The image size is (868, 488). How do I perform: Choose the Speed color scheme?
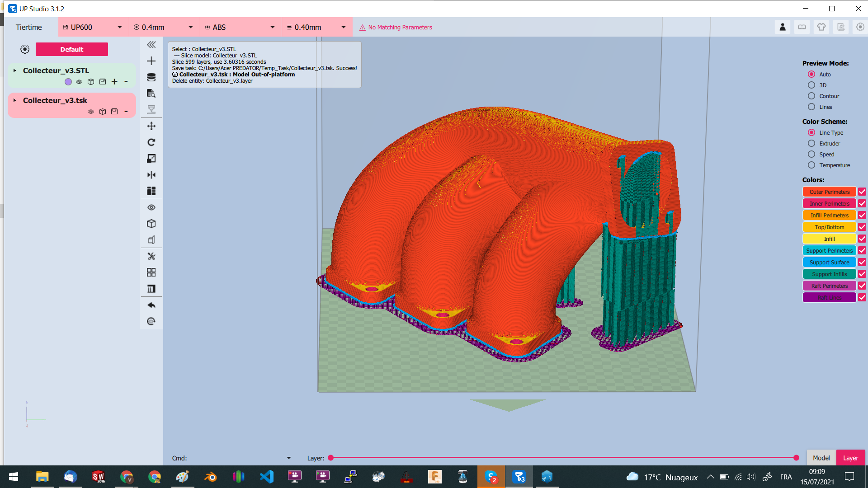click(x=811, y=154)
